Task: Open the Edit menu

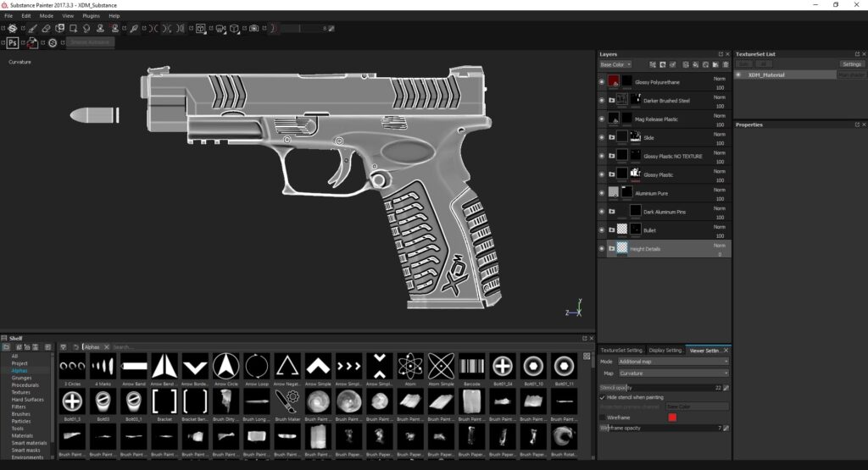Action: coord(26,16)
